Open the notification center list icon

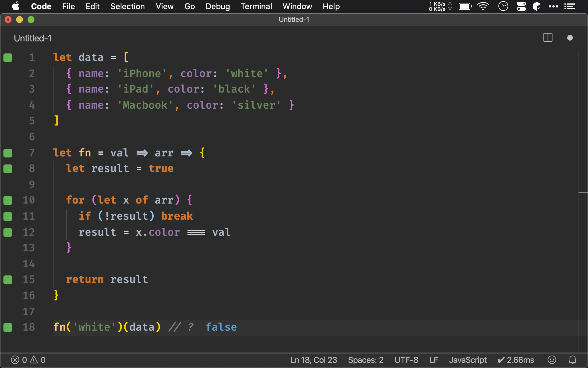[x=569, y=6]
